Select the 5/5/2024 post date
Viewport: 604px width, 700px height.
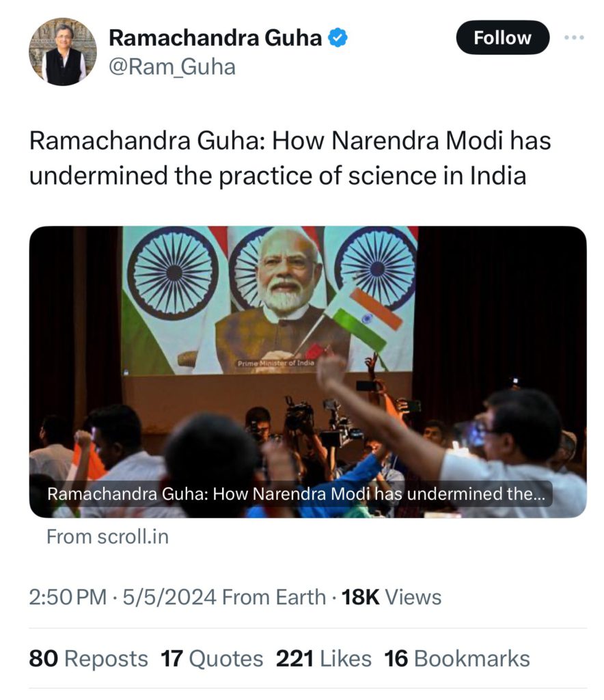(169, 597)
